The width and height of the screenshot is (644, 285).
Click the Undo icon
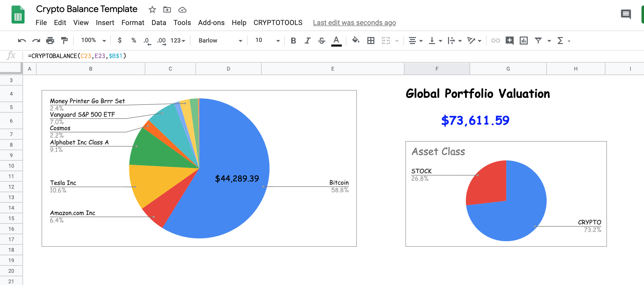pos(22,41)
